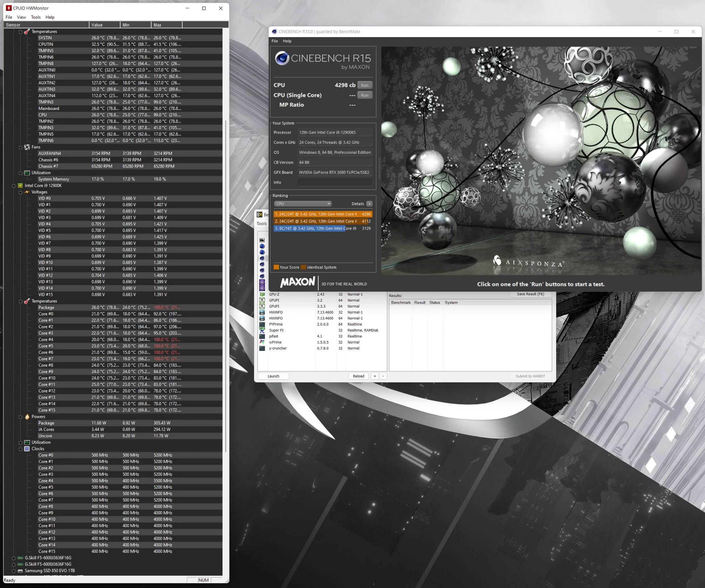705x588 pixels.
Task: Click Save Result (F6) button
Action: 530,294
